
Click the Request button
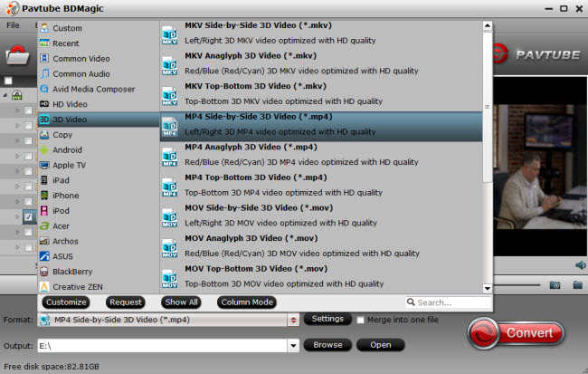125,302
